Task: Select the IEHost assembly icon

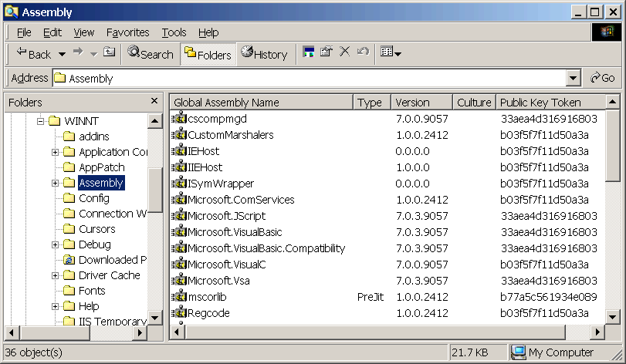Action: [x=179, y=150]
